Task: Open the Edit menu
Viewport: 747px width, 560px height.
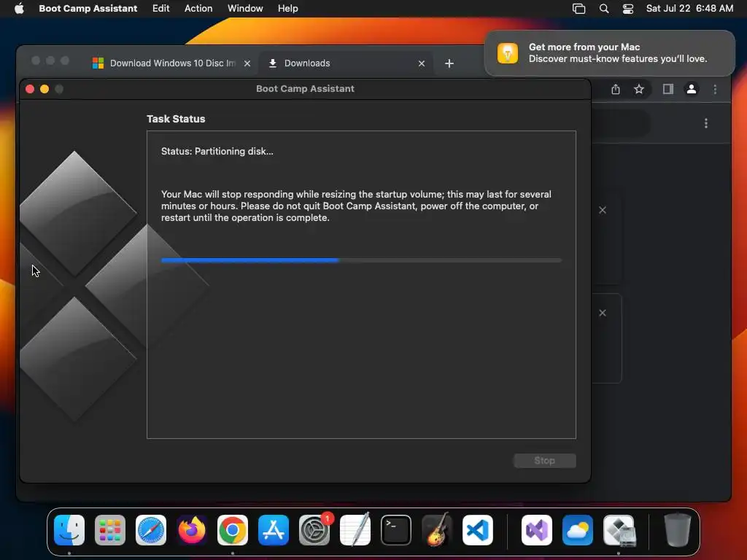Action: 161,9
